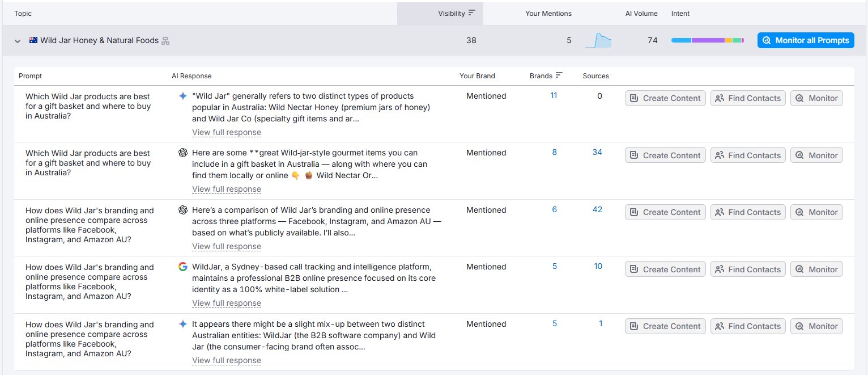The image size is (868, 375).
Task: Click Monitor in the 11-brands row
Action: 816,98
